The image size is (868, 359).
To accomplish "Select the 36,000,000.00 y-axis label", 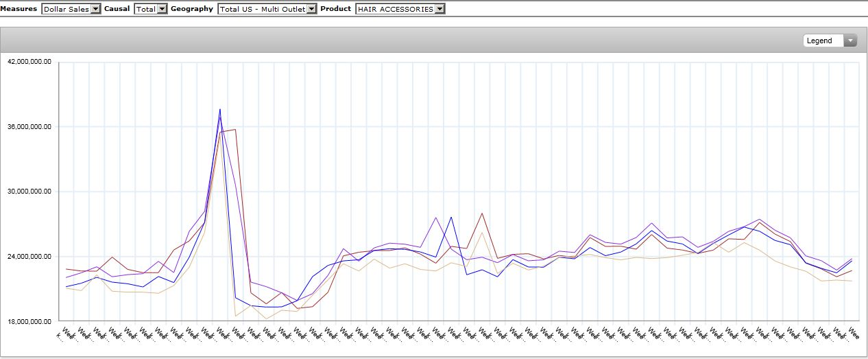I will pos(29,127).
